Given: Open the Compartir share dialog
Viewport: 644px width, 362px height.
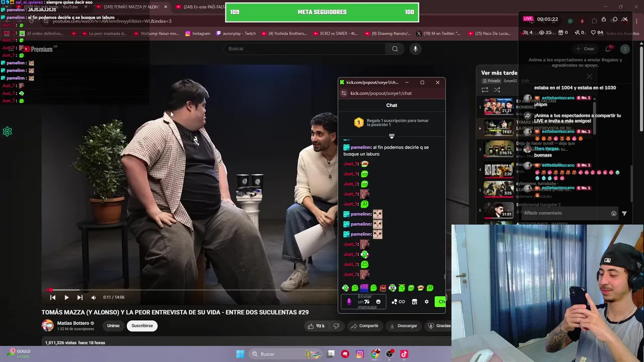Looking at the screenshot, I should coord(364,326).
